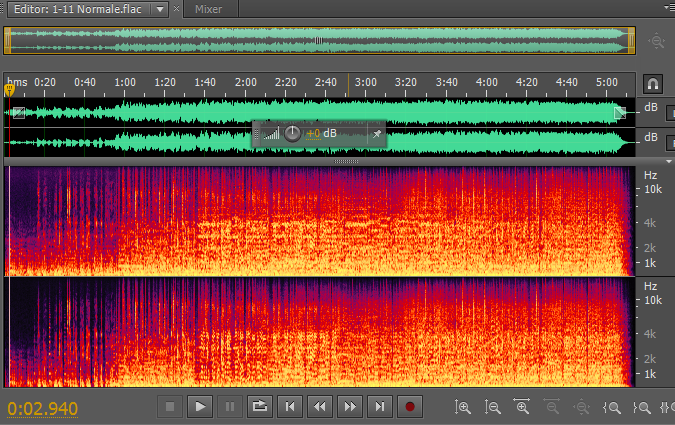Start recording with the red Record button
This screenshot has width=675, height=425.
[408, 407]
